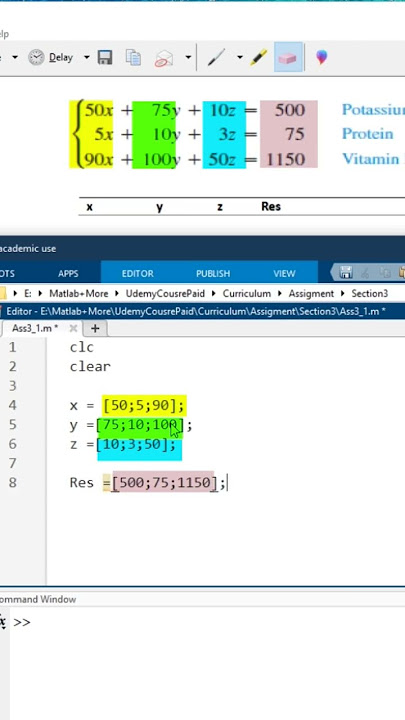Viewport: 405px width, 720px height.
Task: Expand the arrow before Matlab+More in path
Action: [41, 293]
